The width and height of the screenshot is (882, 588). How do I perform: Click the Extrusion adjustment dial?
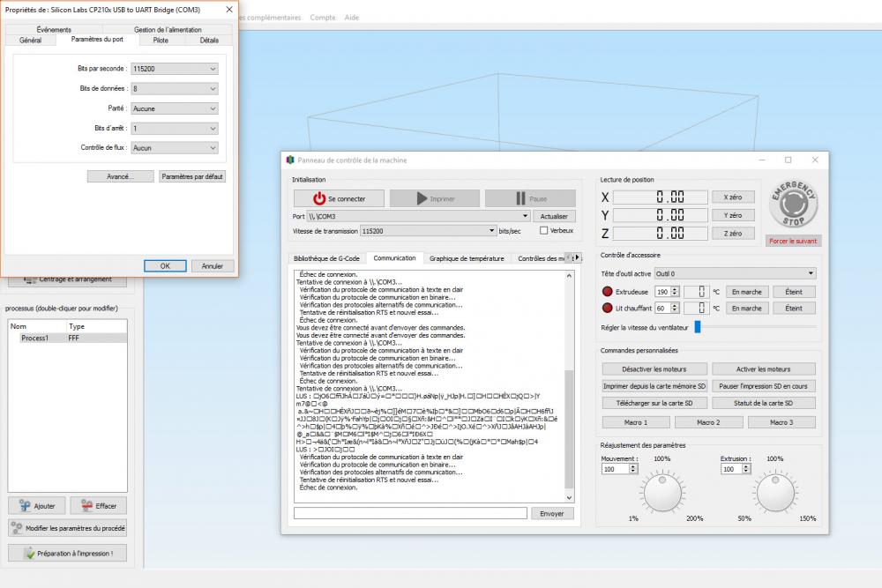pos(775,492)
